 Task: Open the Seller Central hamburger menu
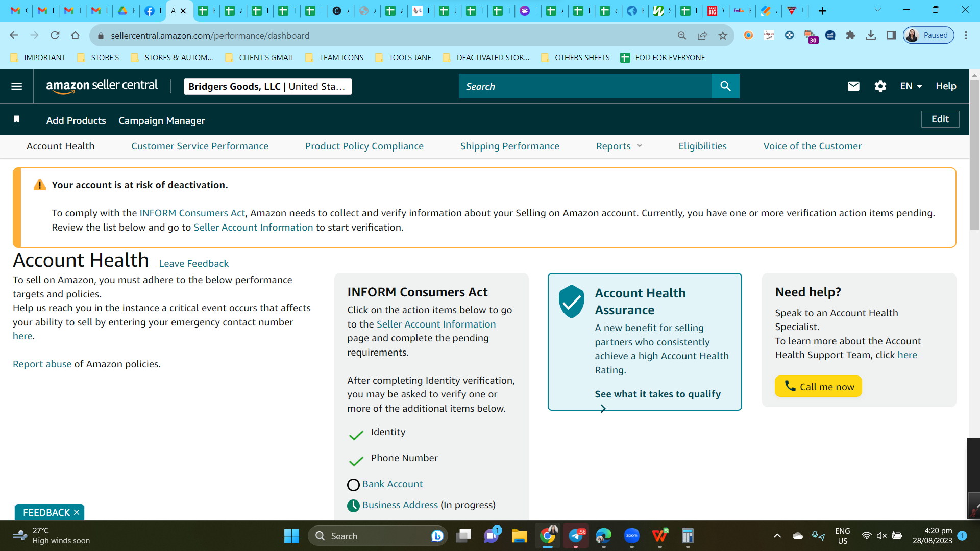(16, 86)
